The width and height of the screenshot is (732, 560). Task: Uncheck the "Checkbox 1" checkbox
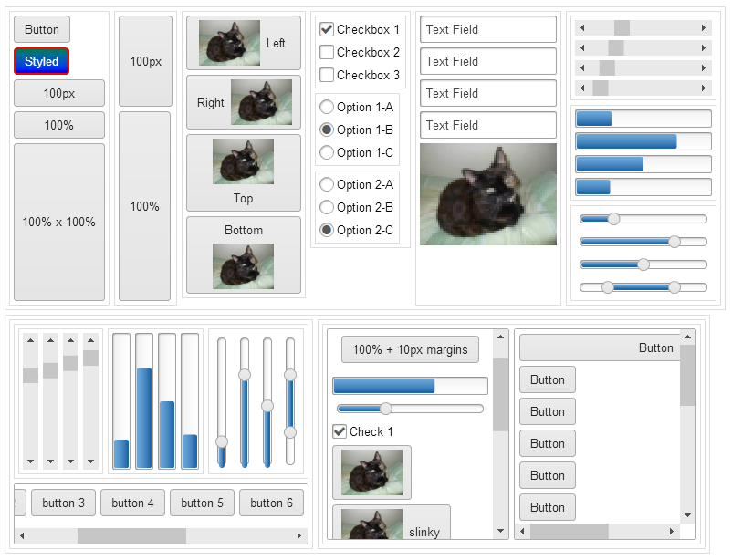tap(327, 28)
